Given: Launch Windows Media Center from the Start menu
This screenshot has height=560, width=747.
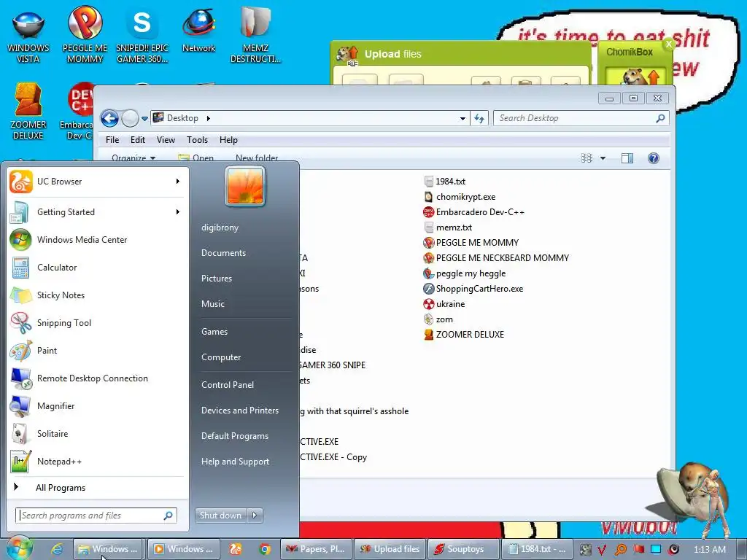Looking at the screenshot, I should tap(96, 239).
